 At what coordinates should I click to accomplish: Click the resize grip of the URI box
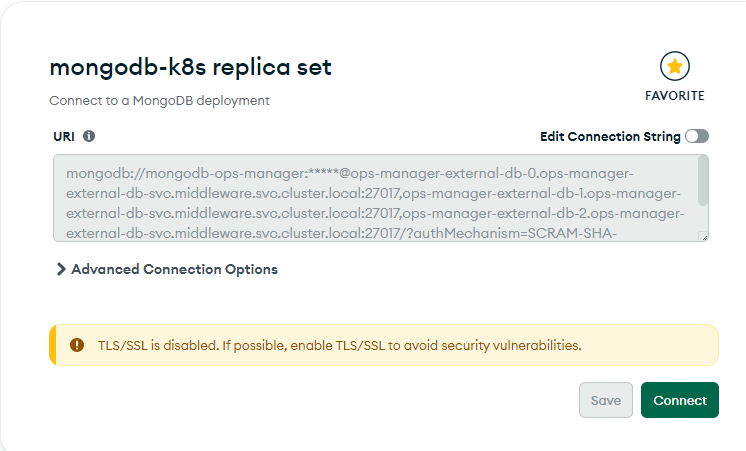coord(703,236)
